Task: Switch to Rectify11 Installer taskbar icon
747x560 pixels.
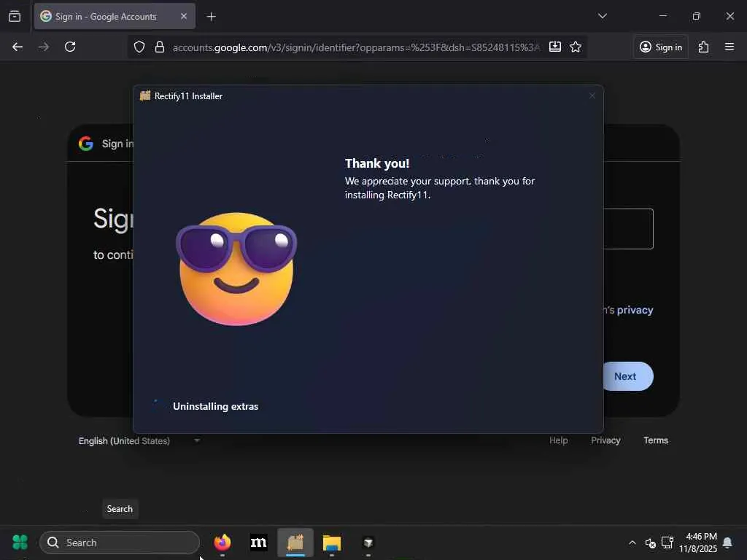Action: coord(295,542)
